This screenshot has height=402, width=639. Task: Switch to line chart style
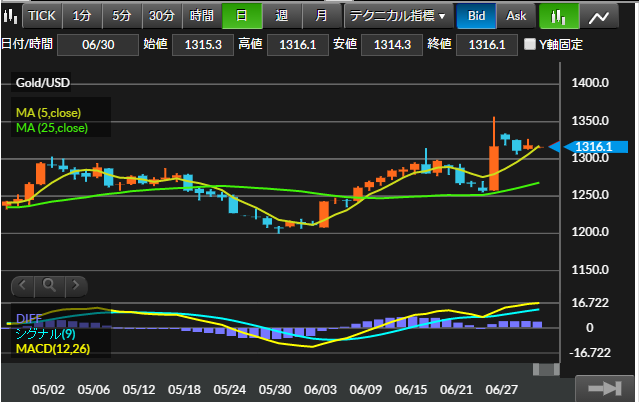(599, 16)
